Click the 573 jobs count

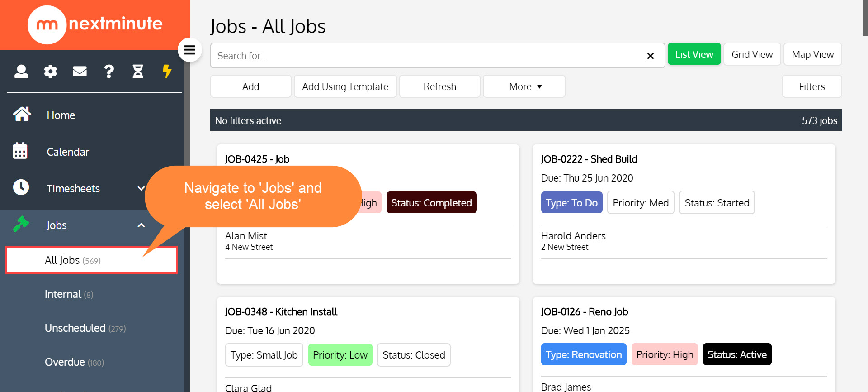[x=819, y=120]
